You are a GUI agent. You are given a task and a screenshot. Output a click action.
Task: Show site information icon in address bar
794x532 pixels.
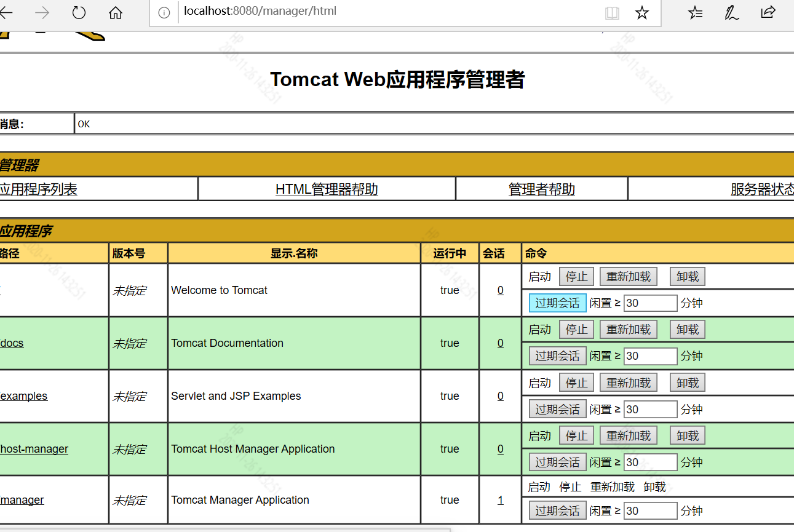click(x=164, y=13)
